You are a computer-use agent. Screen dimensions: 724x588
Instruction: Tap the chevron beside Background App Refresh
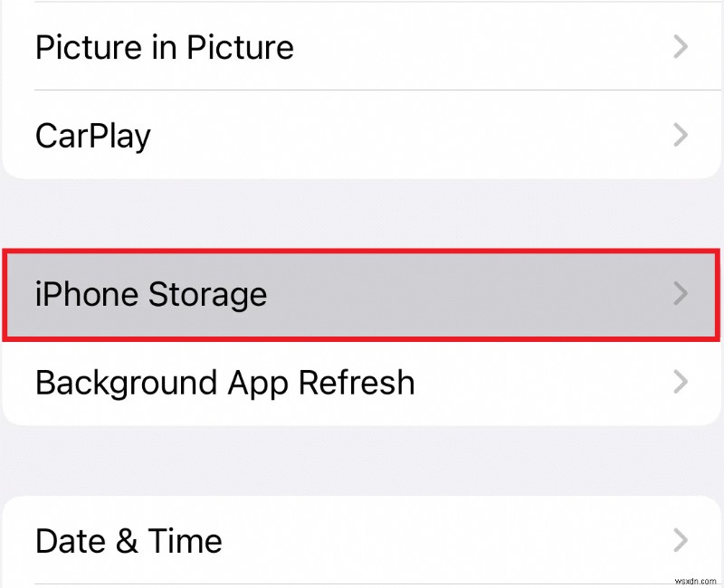680,383
